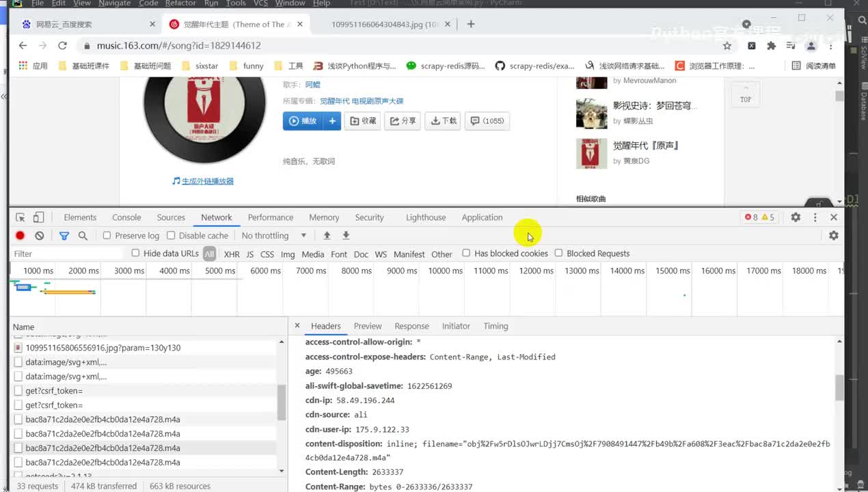Open the Performance tab

point(271,217)
